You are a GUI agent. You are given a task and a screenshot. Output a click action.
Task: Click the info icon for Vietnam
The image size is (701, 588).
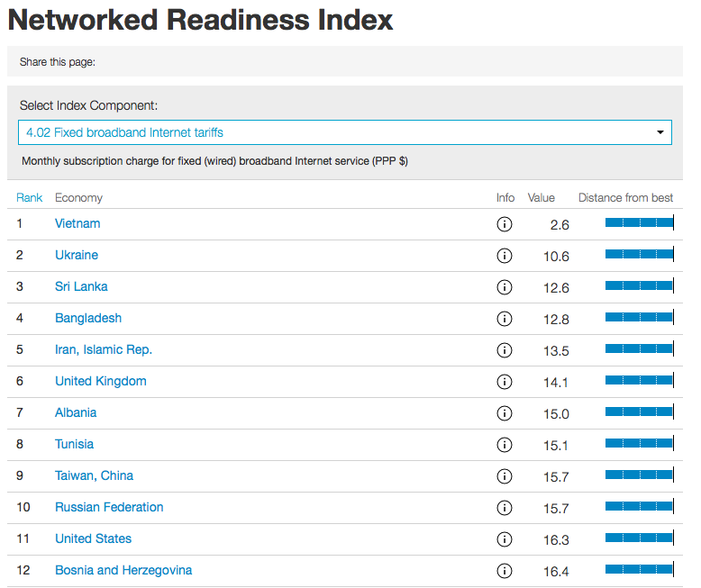[505, 224]
